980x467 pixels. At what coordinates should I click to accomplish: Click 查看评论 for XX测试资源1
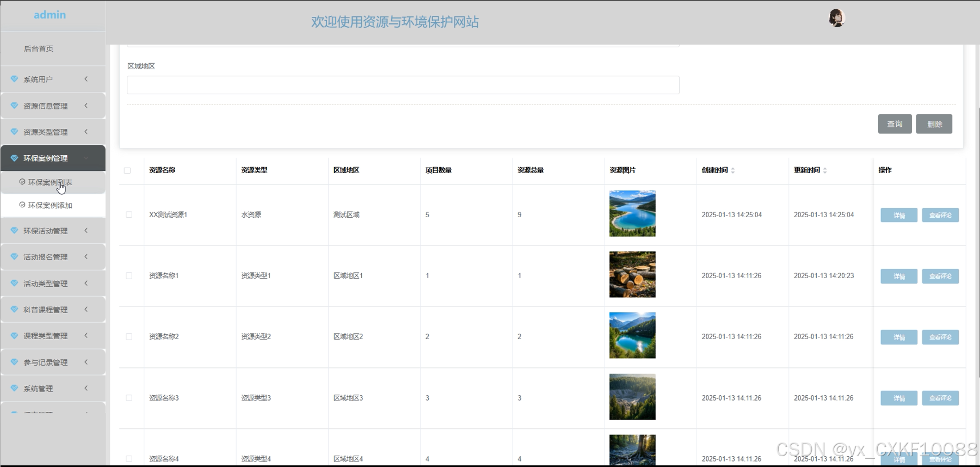click(x=940, y=215)
